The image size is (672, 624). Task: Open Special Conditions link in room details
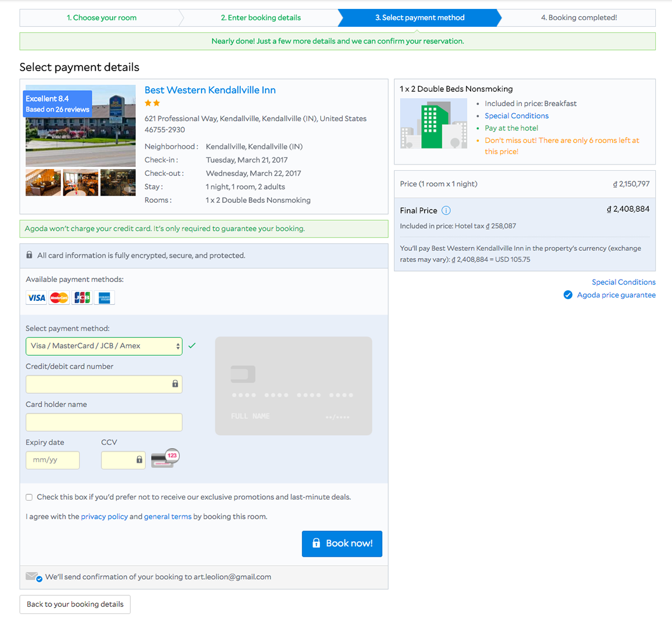click(x=516, y=116)
